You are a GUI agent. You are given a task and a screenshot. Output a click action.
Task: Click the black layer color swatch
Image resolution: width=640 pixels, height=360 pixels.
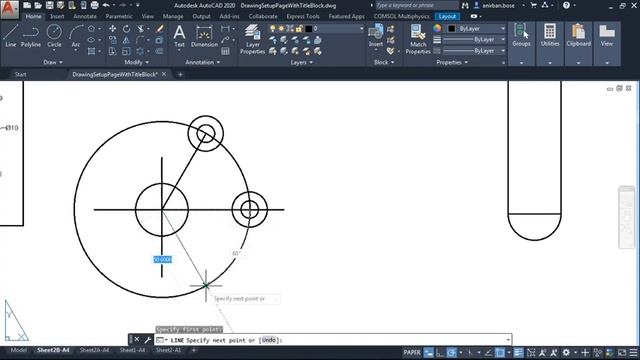309,29
